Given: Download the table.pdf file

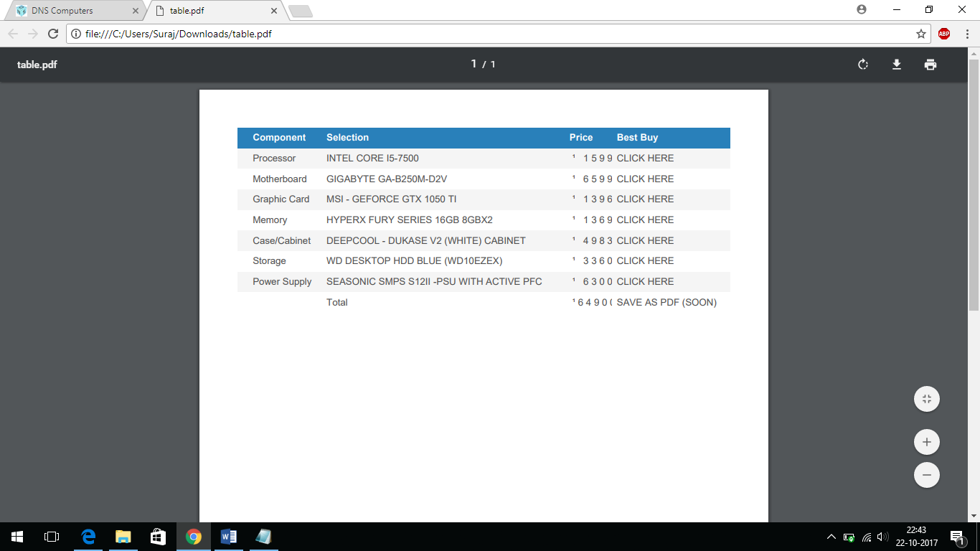Looking at the screenshot, I should [x=897, y=65].
